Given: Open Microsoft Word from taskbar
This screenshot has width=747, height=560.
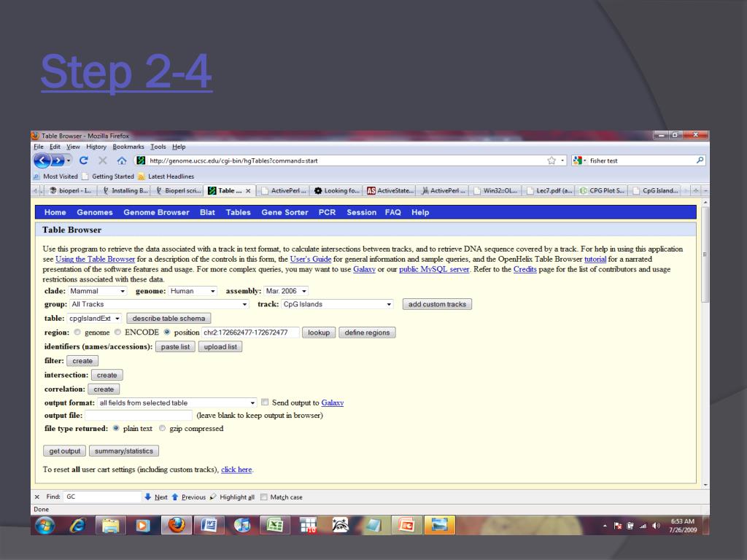Looking at the screenshot, I should pyautogui.click(x=209, y=526).
